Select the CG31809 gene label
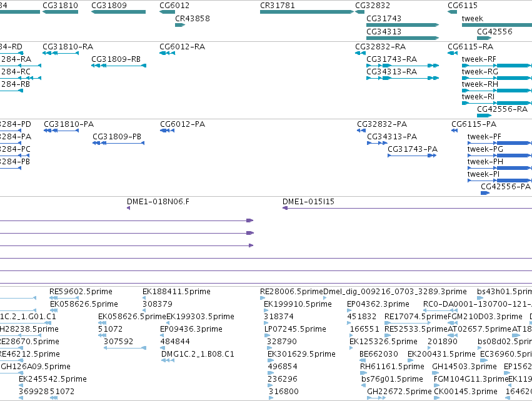Screen dimensions: 532x401 [109, 6]
